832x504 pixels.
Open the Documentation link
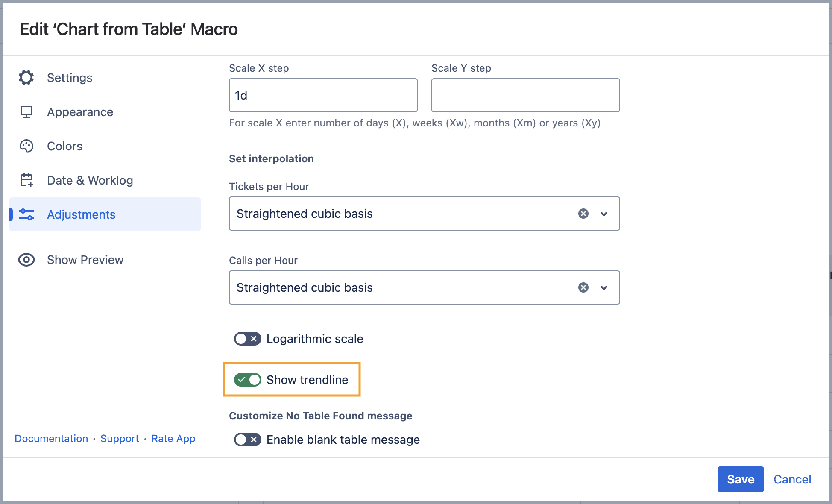tap(51, 439)
